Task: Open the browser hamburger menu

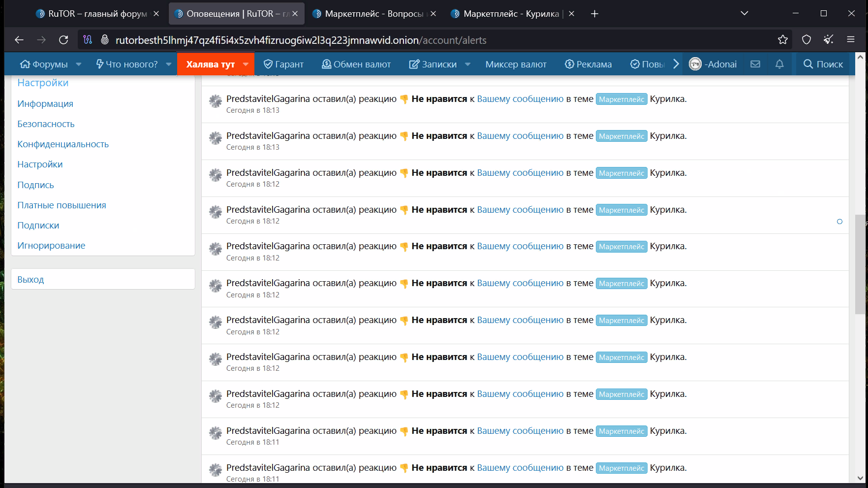Action: point(850,40)
